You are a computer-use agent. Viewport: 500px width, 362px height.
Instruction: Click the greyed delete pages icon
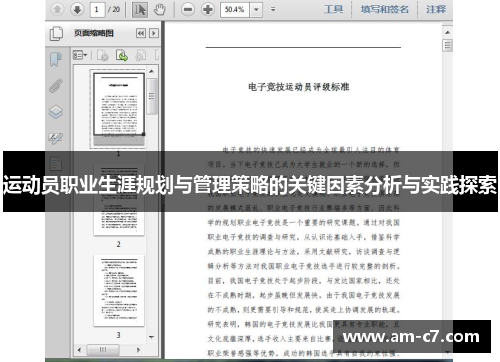tap(102, 55)
